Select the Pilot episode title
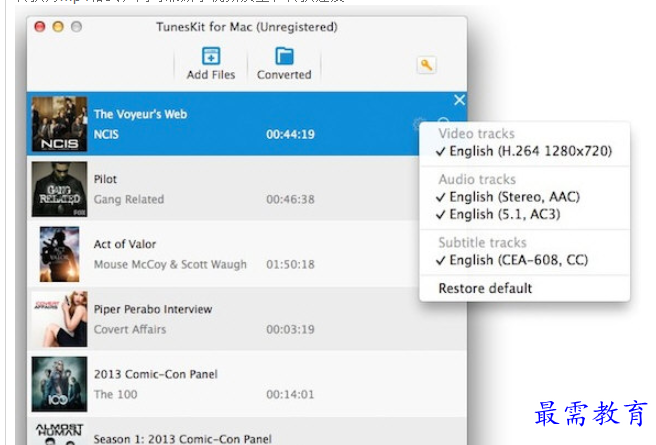656x445 pixels. click(105, 179)
